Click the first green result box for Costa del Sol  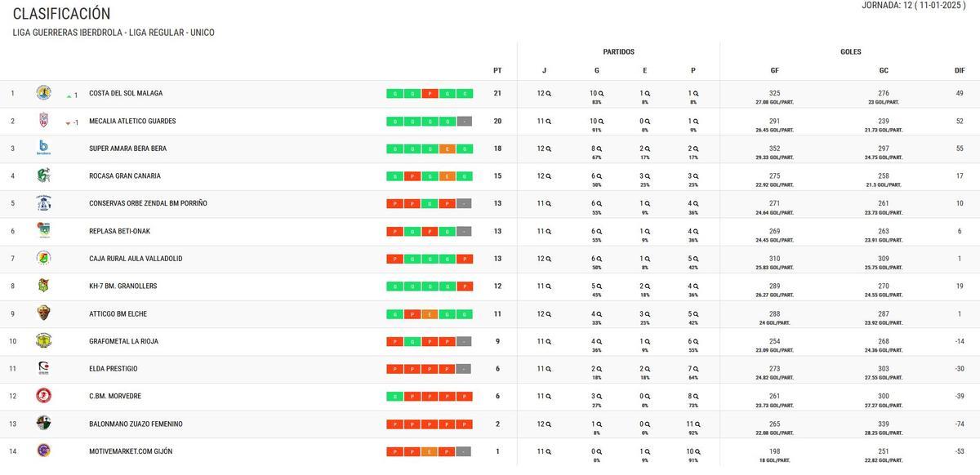pyautogui.click(x=395, y=93)
